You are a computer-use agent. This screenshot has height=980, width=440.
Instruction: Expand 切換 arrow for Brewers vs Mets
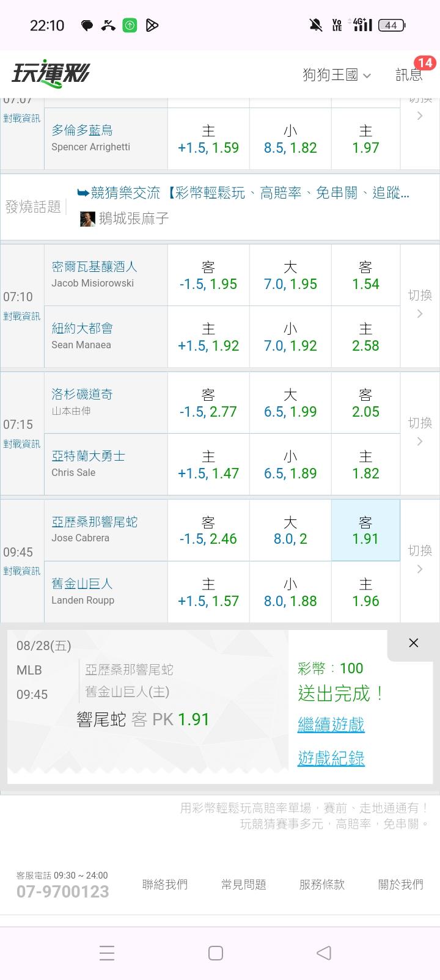pos(420,305)
